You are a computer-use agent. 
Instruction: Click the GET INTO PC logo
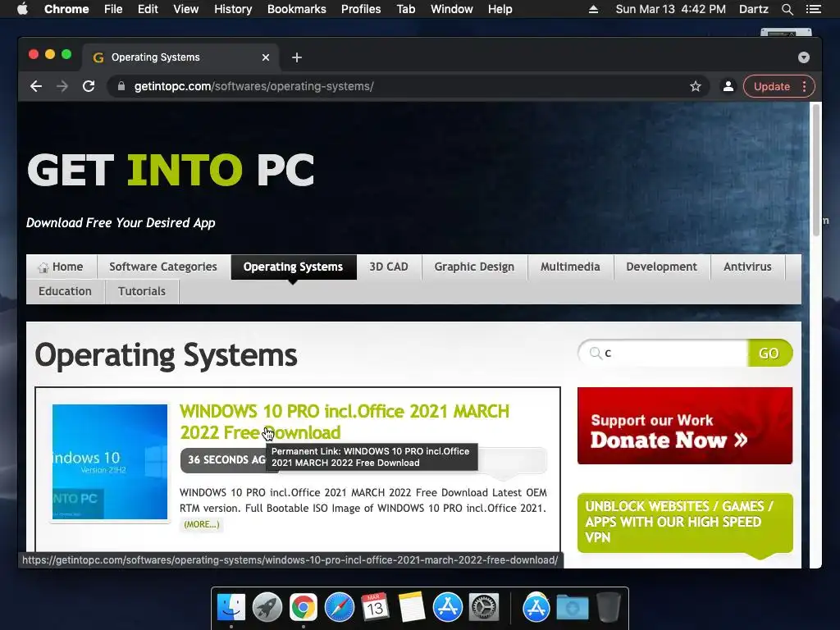coord(171,171)
